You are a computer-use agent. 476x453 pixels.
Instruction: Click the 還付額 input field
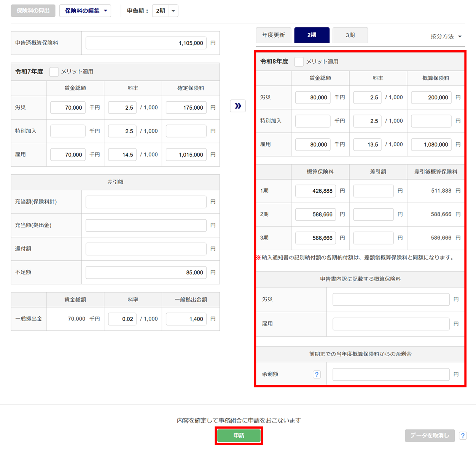(x=146, y=249)
